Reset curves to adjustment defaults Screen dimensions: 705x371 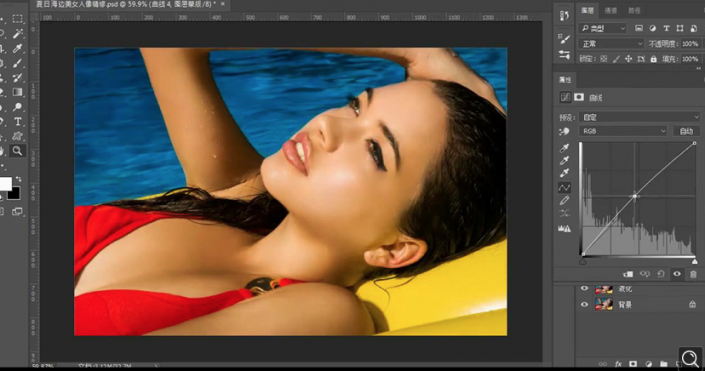click(x=660, y=274)
